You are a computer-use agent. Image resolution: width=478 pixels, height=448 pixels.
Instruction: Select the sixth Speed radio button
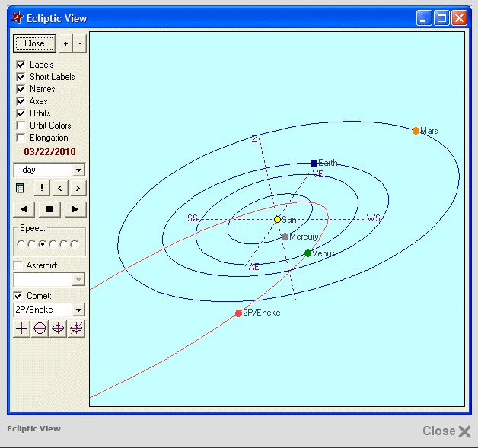pos(75,244)
